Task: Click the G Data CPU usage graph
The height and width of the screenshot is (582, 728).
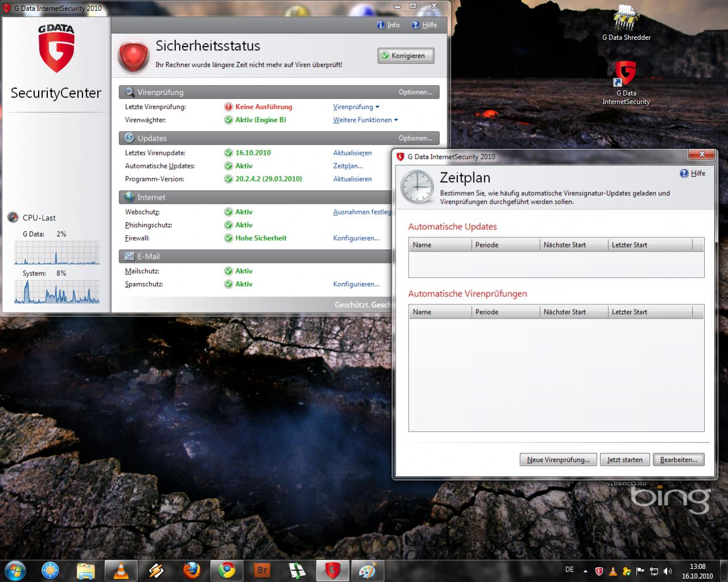Action: pyautogui.click(x=57, y=253)
